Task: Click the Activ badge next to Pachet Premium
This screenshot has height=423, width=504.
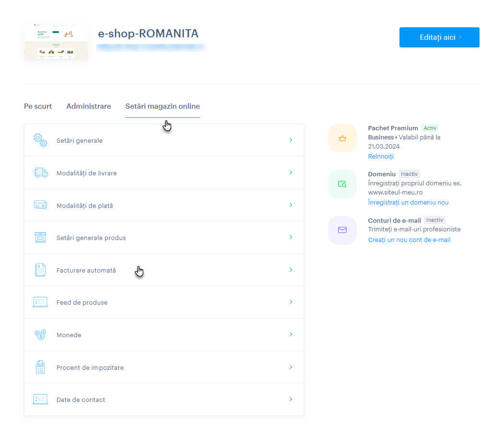Action: pos(430,128)
